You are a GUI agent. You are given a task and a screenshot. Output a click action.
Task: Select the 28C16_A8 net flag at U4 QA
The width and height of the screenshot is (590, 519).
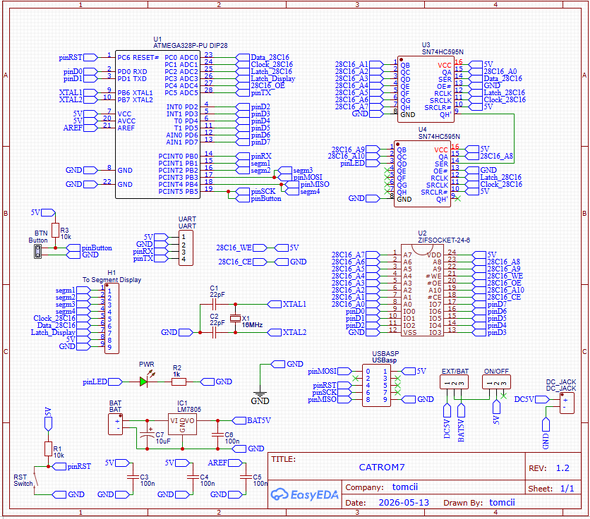489,156
